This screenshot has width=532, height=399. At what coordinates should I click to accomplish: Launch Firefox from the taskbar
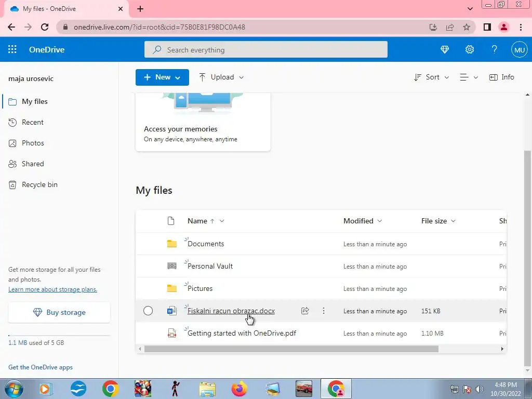(239, 389)
